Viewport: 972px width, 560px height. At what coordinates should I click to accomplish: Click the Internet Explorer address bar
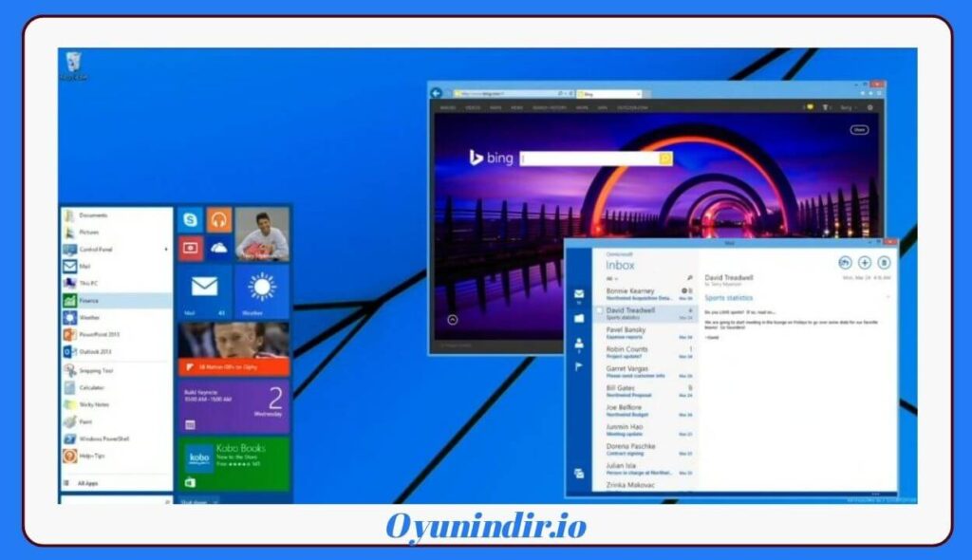(514, 94)
